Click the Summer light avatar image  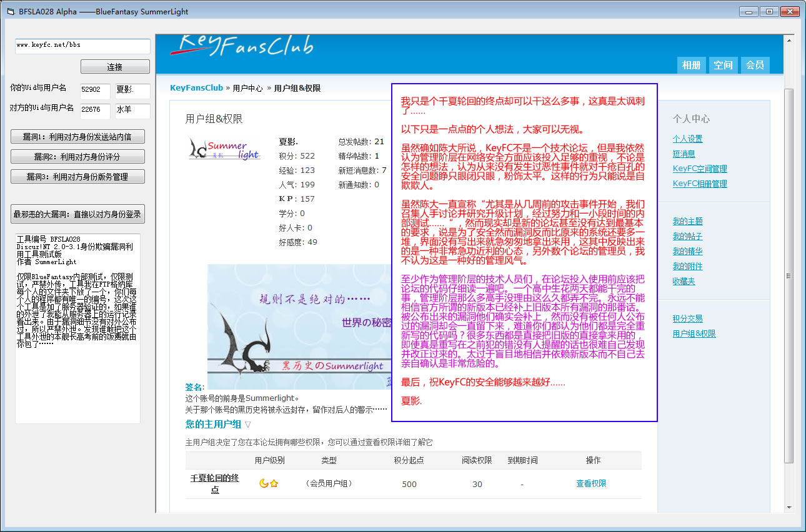tap(225, 149)
